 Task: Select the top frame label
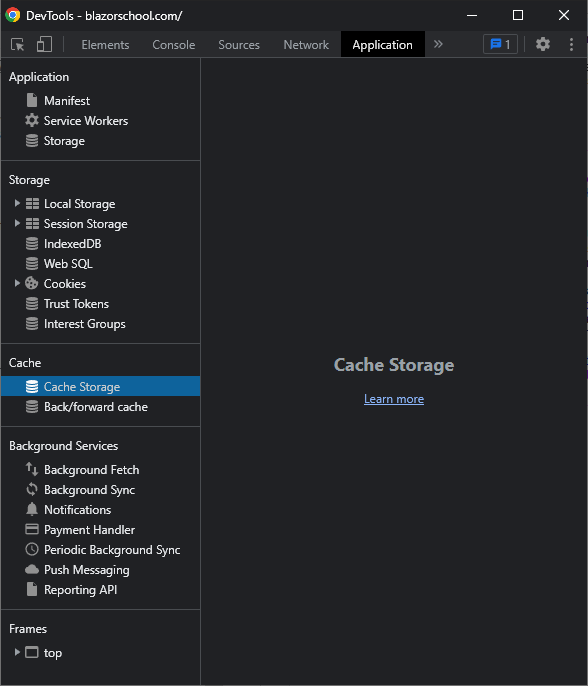click(x=53, y=653)
